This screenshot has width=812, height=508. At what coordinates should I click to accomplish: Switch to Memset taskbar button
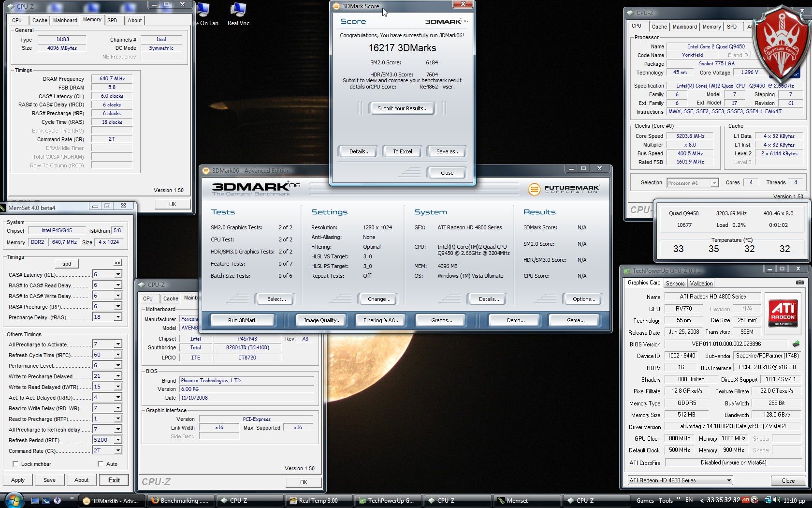tap(527, 501)
